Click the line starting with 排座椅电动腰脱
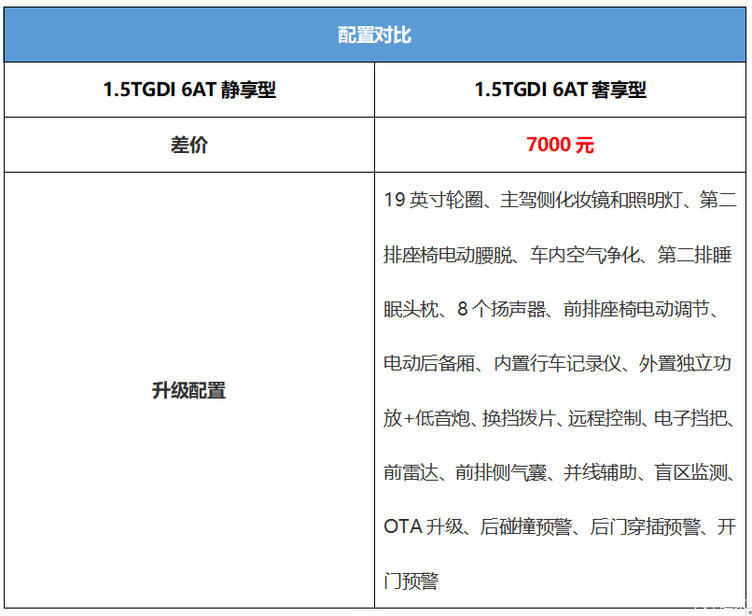This screenshot has width=752, height=616. tap(558, 255)
